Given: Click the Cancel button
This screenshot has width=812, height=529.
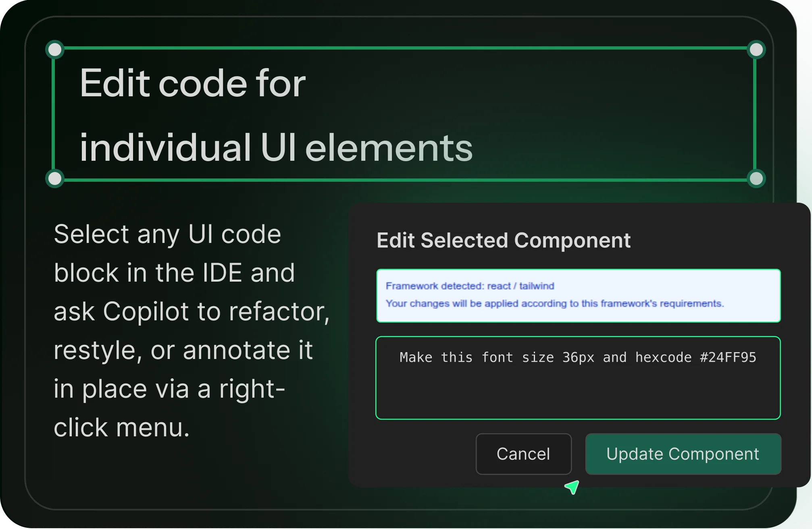Looking at the screenshot, I should tap(523, 454).
